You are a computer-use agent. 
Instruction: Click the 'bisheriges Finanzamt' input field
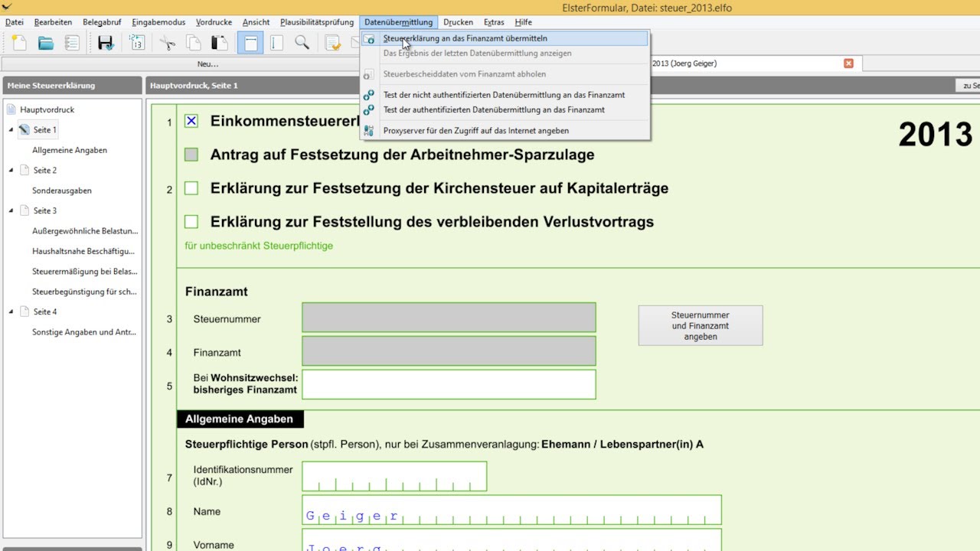(x=449, y=384)
